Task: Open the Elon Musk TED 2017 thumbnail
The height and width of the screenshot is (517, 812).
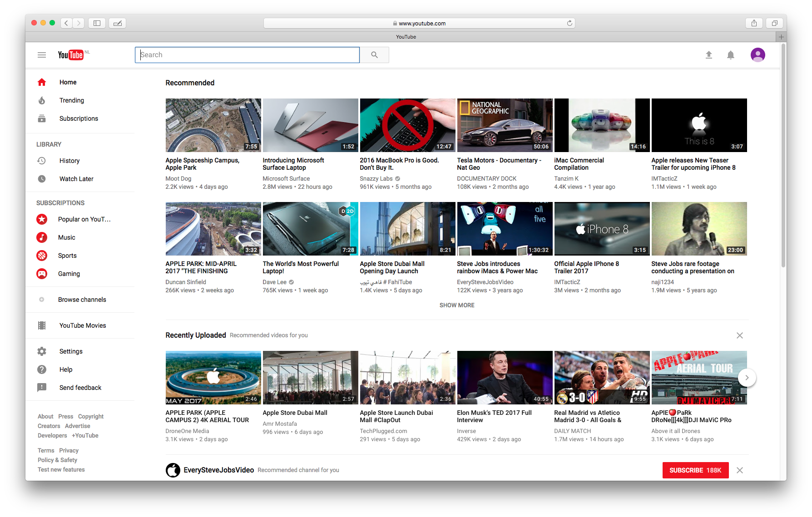Action: tap(505, 378)
